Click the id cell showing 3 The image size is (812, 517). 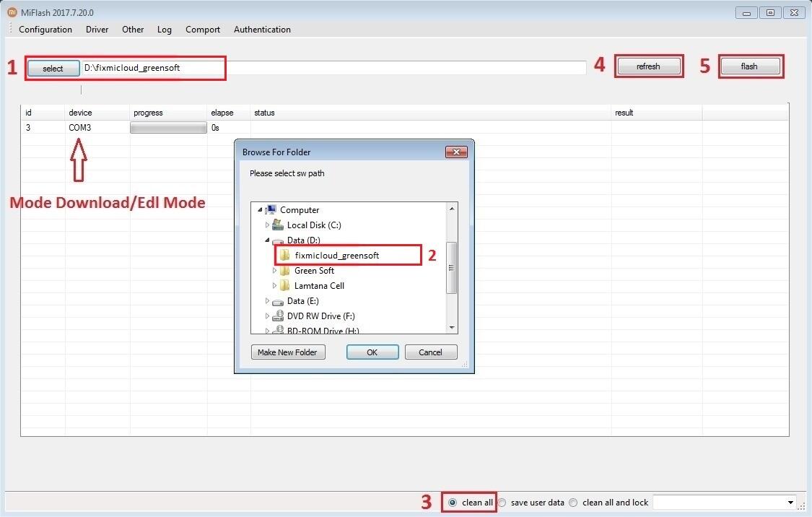coord(28,127)
